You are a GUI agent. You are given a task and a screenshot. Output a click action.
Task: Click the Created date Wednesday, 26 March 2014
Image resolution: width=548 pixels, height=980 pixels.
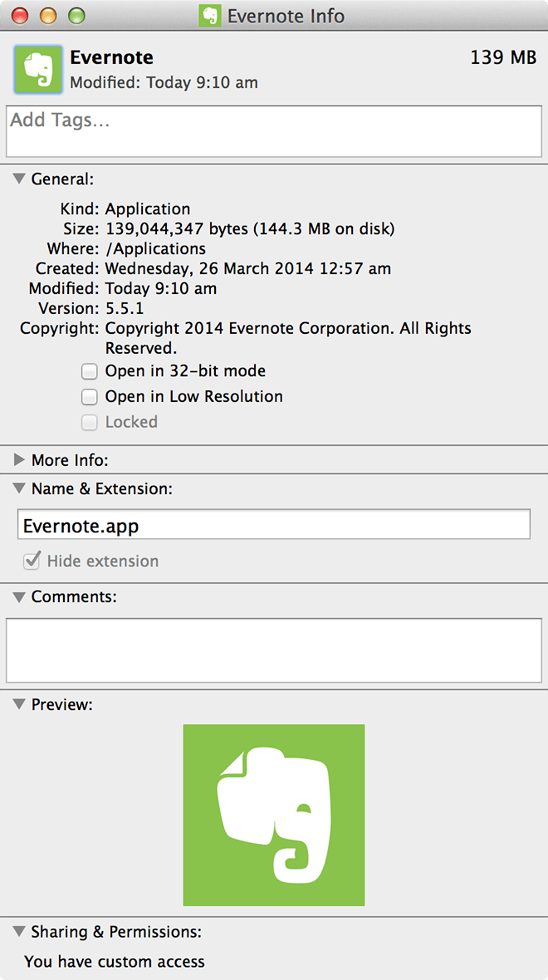coord(247,269)
